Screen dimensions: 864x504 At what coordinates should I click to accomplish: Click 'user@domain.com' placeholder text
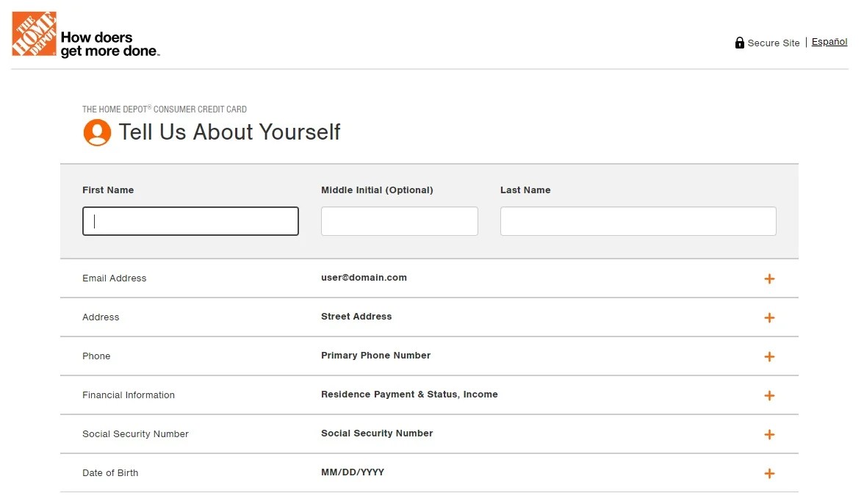[x=364, y=278]
